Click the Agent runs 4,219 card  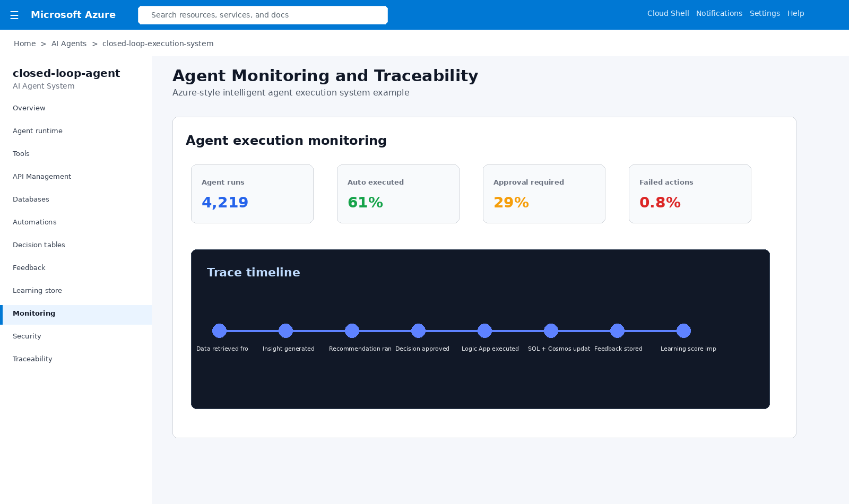[252, 194]
